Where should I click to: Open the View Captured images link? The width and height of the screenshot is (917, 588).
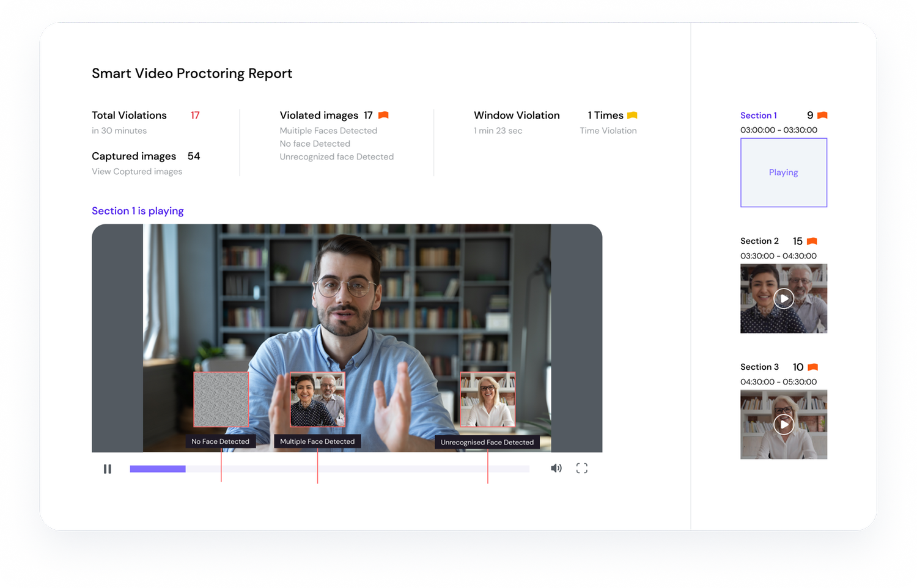[137, 172]
